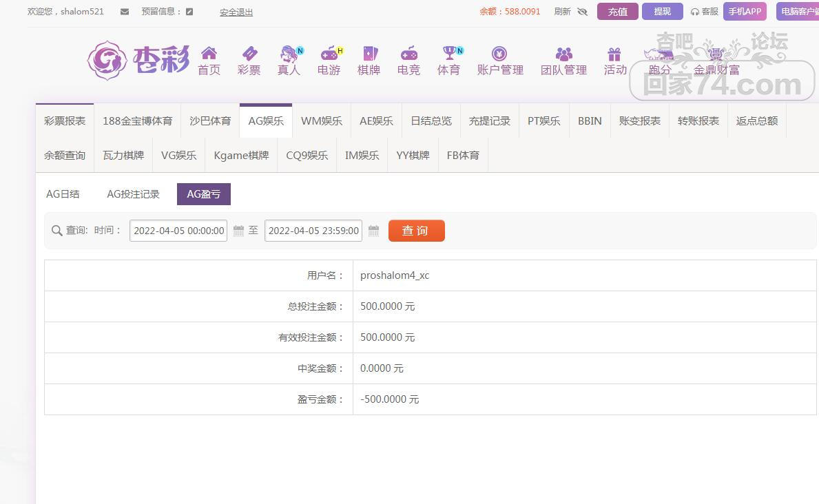The image size is (819, 504).
Task: Click the 活动 gift box icon
Action: click(x=614, y=54)
